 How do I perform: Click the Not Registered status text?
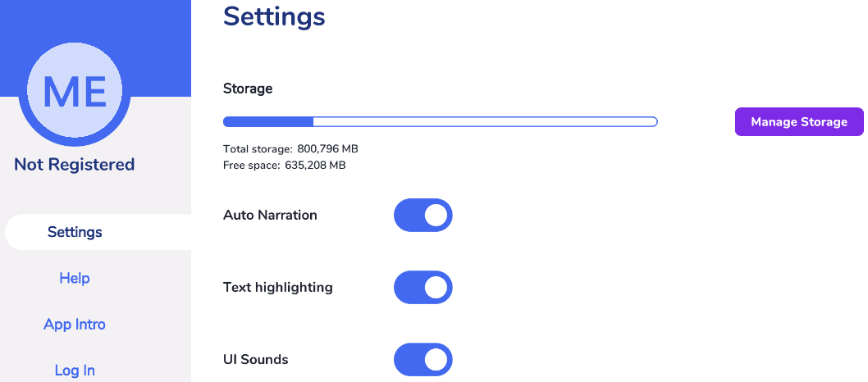tap(75, 165)
